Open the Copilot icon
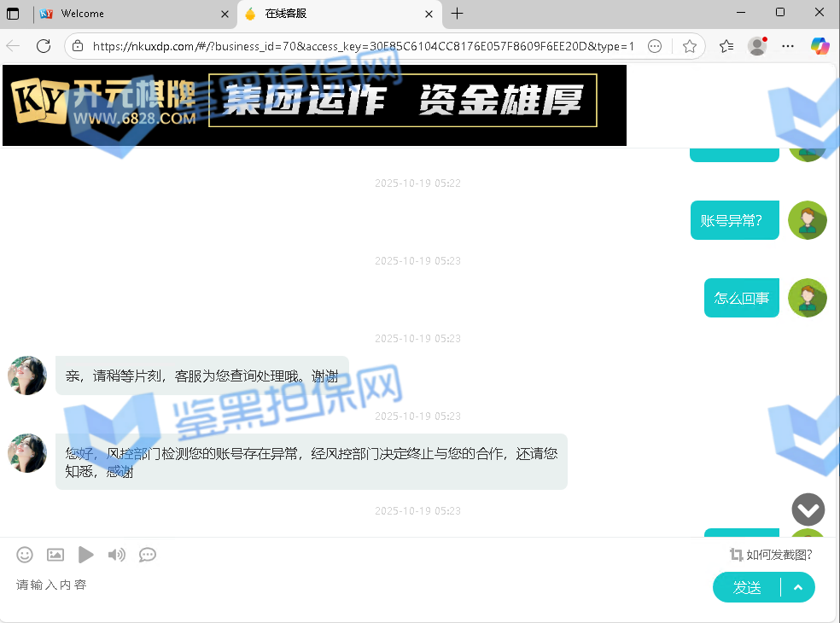The height and width of the screenshot is (623, 840). [x=820, y=46]
